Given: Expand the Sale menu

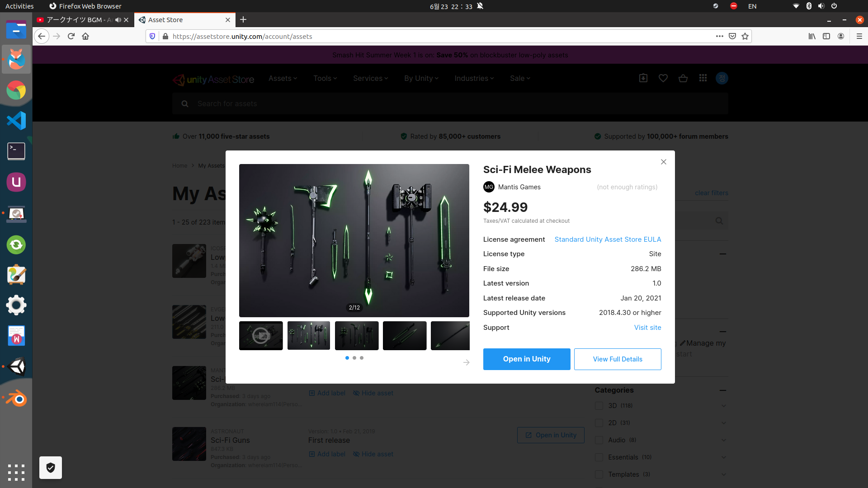Looking at the screenshot, I should click(x=520, y=79).
